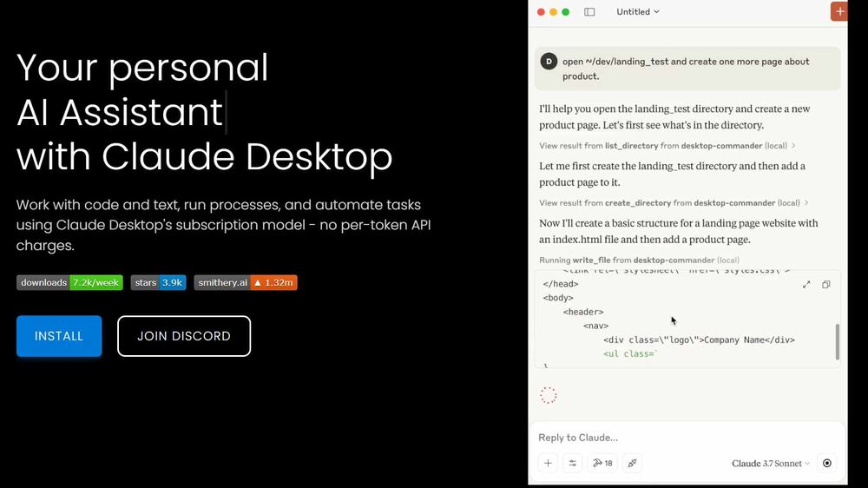868x488 pixels.
Task: Click the 'Your personal' heading text
Action: pyautogui.click(x=142, y=68)
